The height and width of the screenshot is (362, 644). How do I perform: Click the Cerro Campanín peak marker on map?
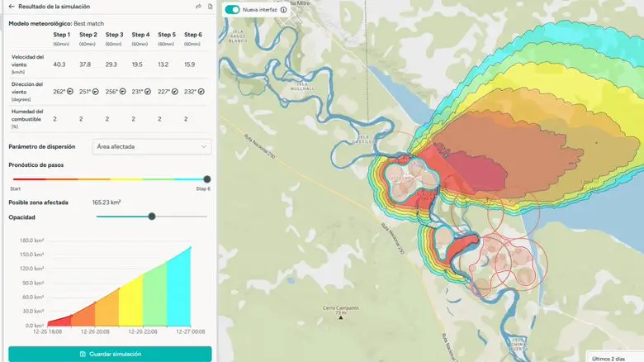click(339, 319)
